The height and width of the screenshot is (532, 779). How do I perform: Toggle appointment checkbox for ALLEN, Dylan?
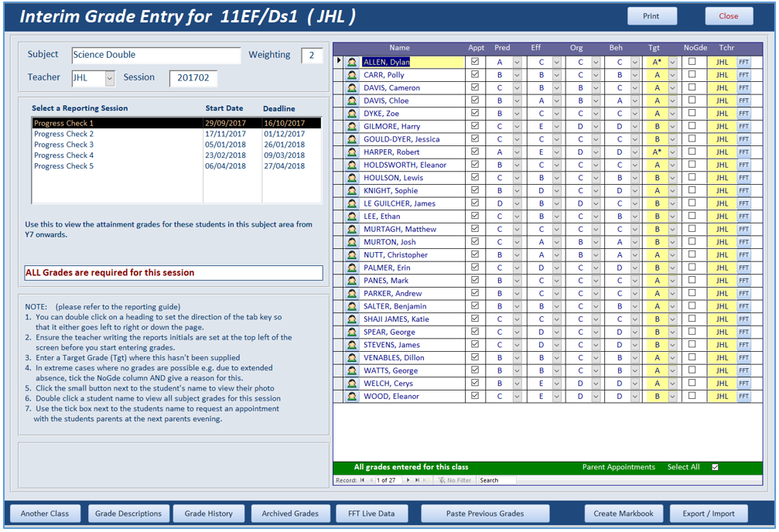(475, 62)
